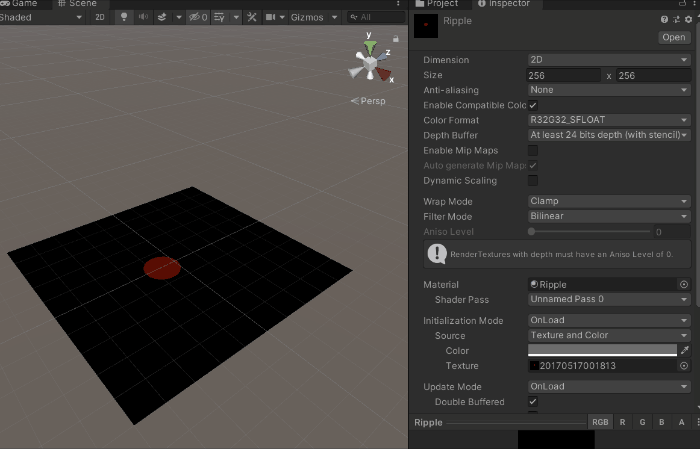Click the Aniso Level slider
The height and width of the screenshot is (449, 700).
click(x=589, y=232)
